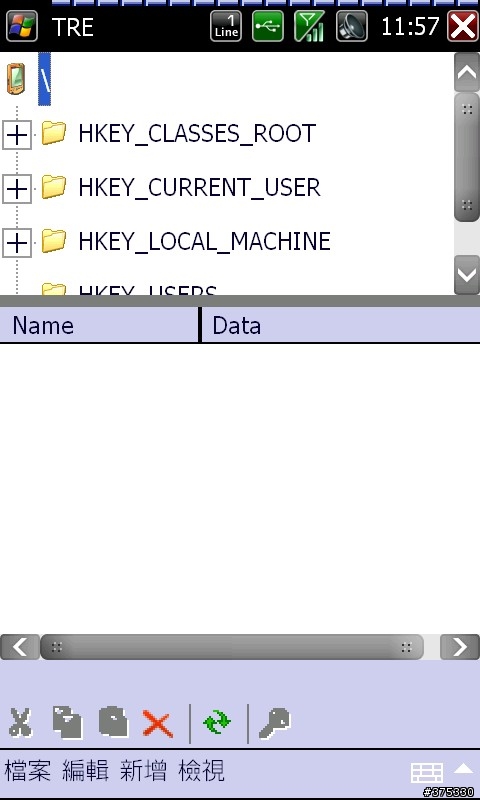Click the HKEY_LOCAL_MACHINE folder icon
Screen dimensions: 480x800
(54, 240)
